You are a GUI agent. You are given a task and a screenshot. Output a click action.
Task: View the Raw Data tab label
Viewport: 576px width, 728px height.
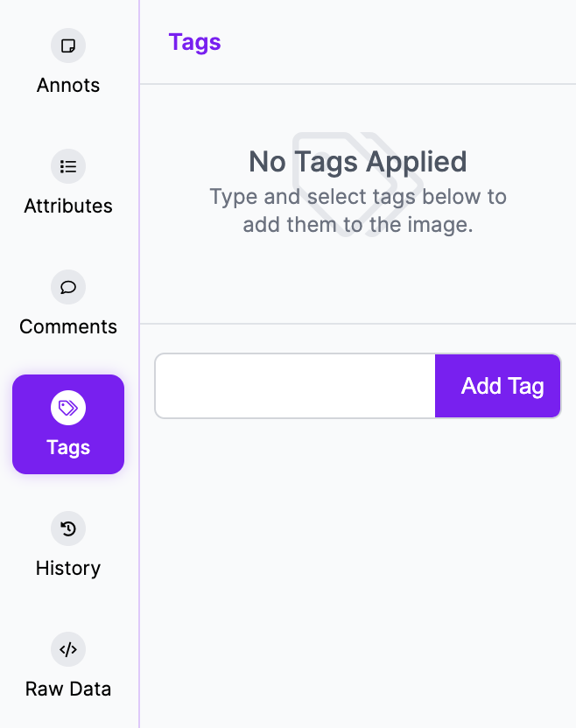pyautogui.click(x=68, y=689)
